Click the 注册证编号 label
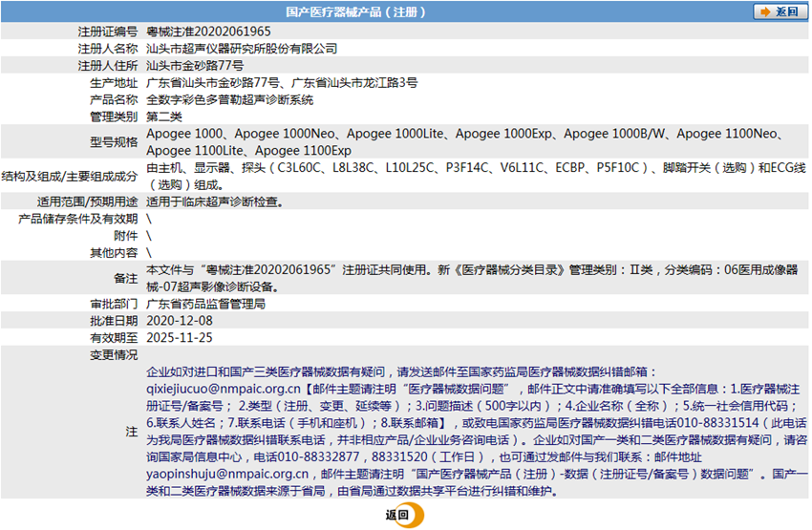 point(108,32)
